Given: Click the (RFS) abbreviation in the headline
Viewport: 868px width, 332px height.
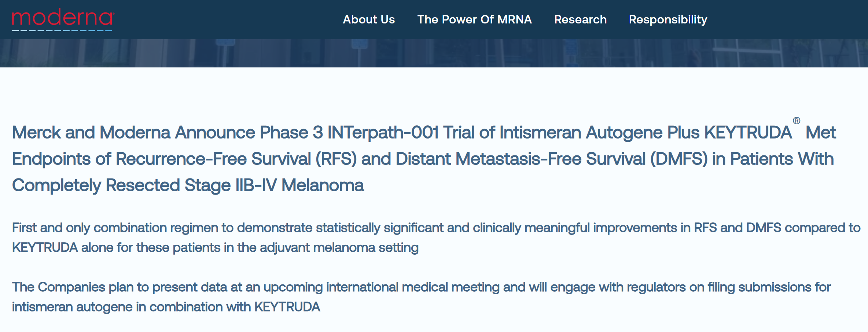Looking at the screenshot, I should [x=336, y=159].
